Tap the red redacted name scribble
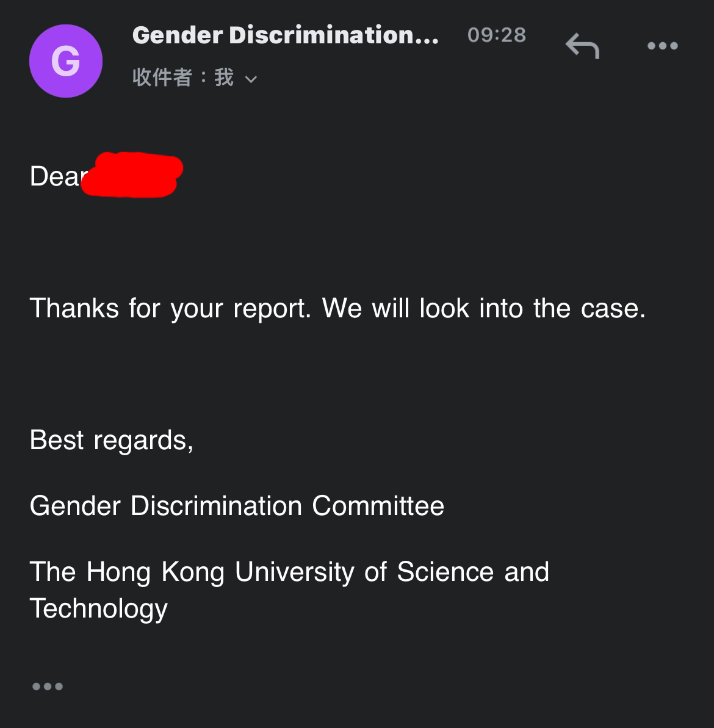714x728 pixels. [x=132, y=175]
